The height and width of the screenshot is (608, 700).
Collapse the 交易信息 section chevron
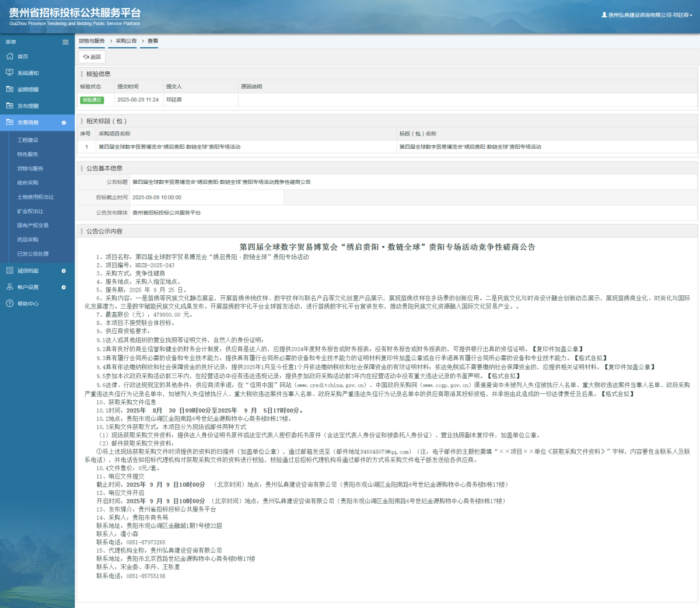[64, 123]
